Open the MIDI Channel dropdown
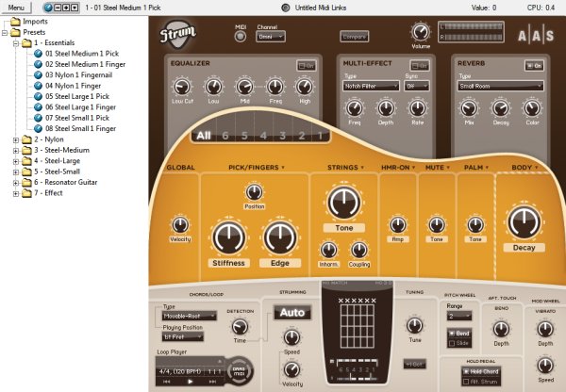Image resolution: width=566 pixels, height=392 pixels. point(271,37)
